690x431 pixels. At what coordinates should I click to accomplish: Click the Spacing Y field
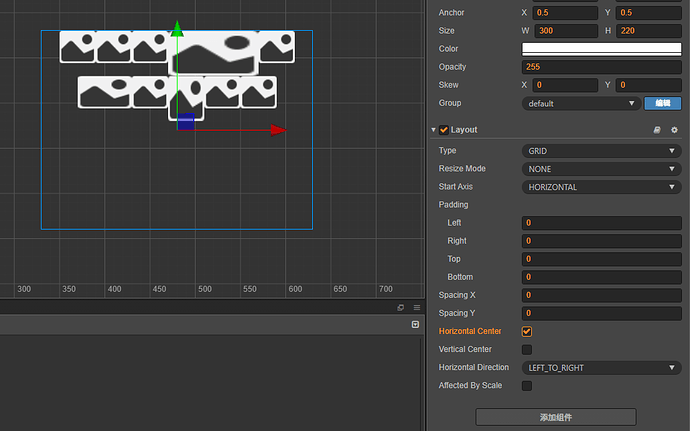[x=602, y=313]
